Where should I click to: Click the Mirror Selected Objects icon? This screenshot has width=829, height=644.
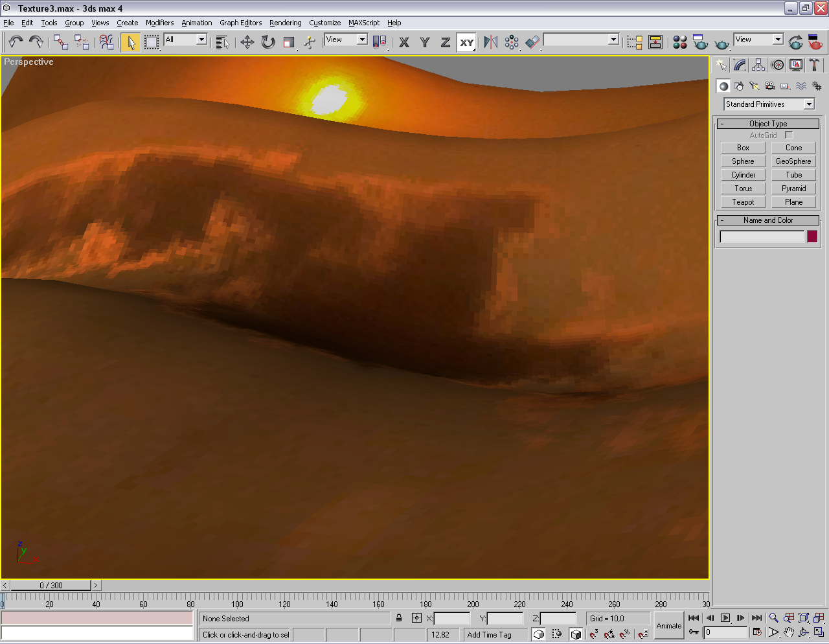pyautogui.click(x=491, y=43)
